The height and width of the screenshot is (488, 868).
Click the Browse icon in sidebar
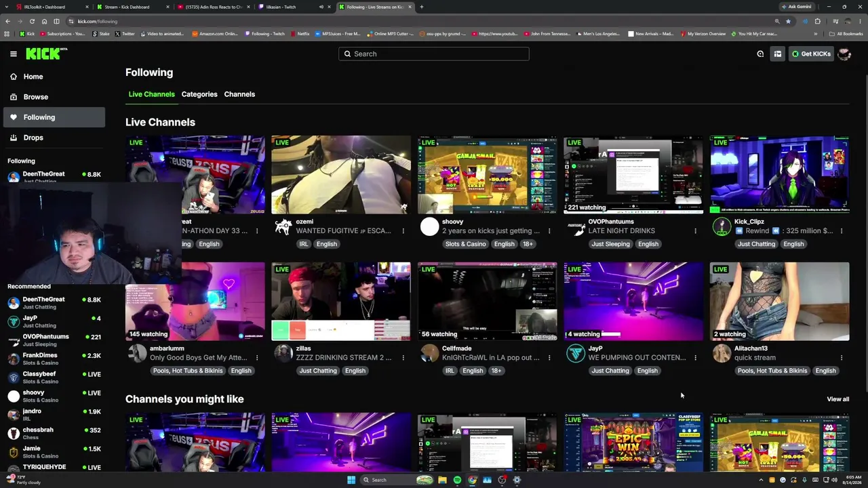[x=13, y=97]
